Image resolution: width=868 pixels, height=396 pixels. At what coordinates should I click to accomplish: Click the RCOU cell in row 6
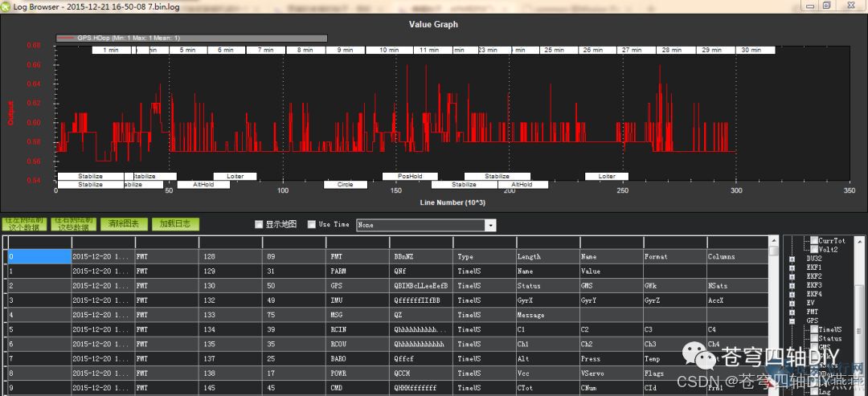358,344
